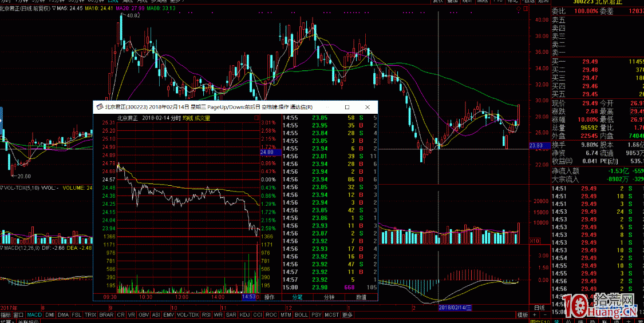The height and width of the screenshot is (323, 644).
Task: Click the 20.60 low price annotation
Action: click(23, 177)
